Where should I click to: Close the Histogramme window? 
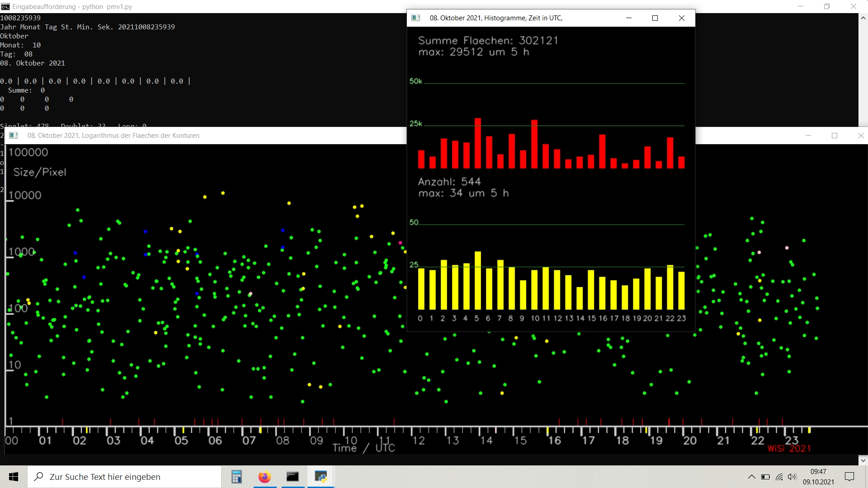click(x=682, y=18)
